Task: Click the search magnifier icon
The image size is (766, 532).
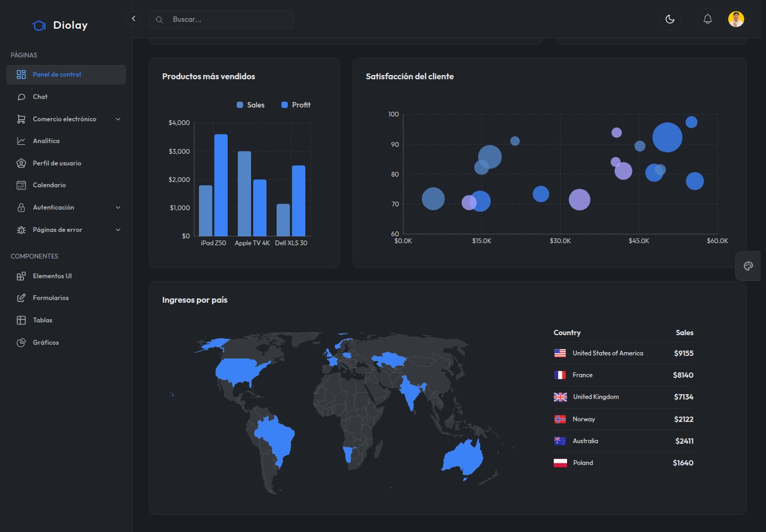Action: (159, 20)
